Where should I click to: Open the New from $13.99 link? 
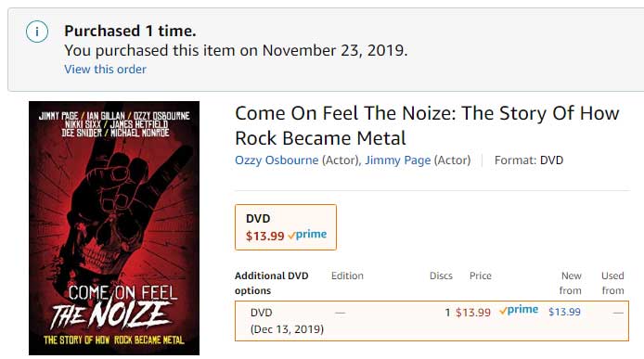[564, 312]
